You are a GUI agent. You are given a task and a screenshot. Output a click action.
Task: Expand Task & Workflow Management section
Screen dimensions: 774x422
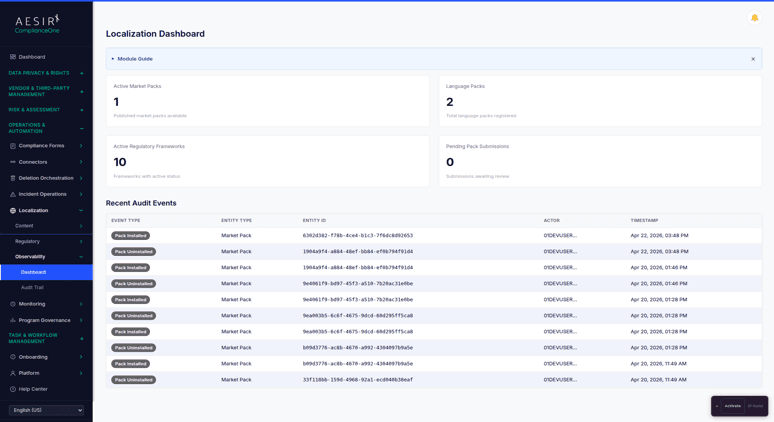tap(81, 339)
